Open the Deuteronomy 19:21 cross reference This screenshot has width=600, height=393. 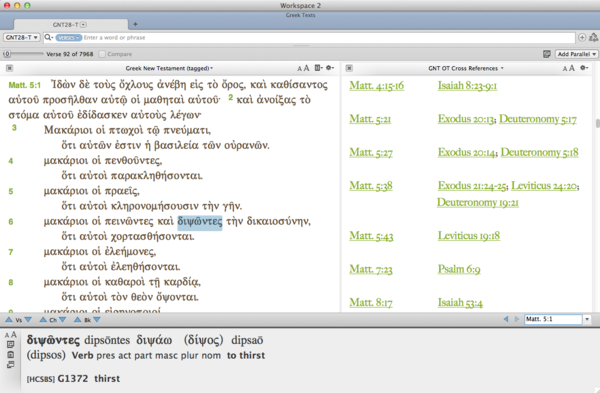click(x=478, y=202)
